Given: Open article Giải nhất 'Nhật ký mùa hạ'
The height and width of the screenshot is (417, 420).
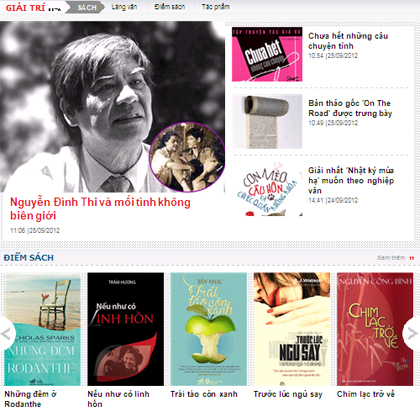Looking at the screenshot, I should (x=351, y=180).
